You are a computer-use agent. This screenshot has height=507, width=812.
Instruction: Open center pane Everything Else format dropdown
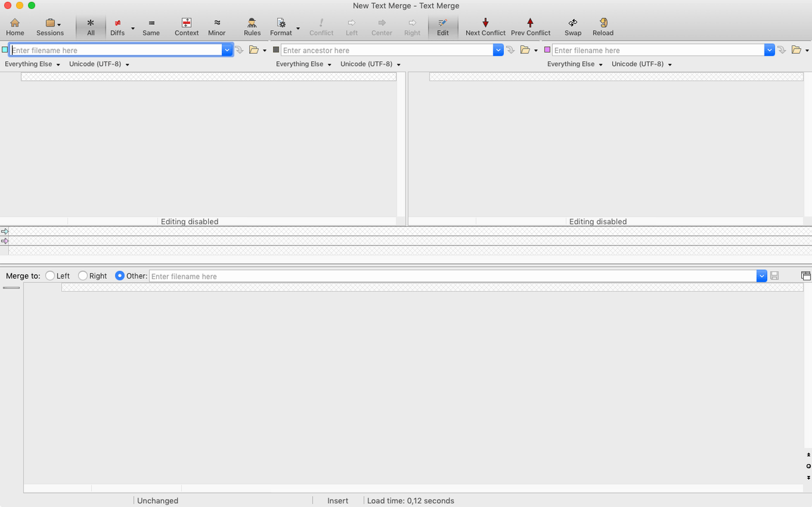(304, 64)
